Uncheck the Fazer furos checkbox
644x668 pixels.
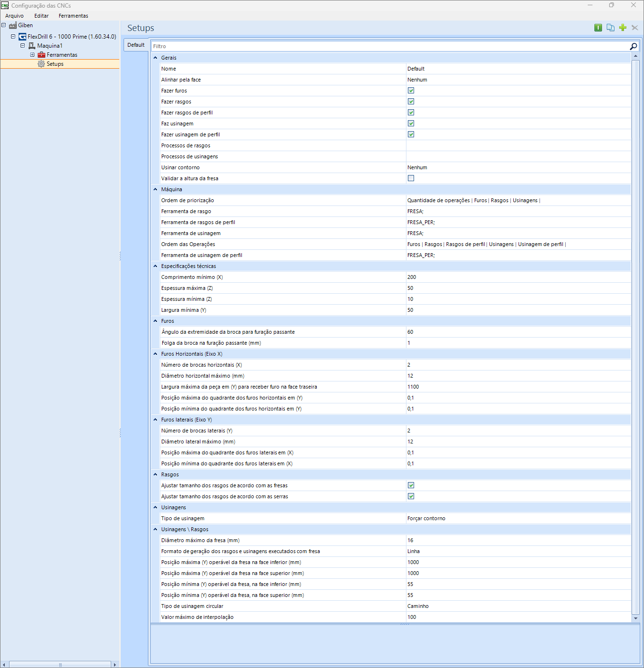411,91
